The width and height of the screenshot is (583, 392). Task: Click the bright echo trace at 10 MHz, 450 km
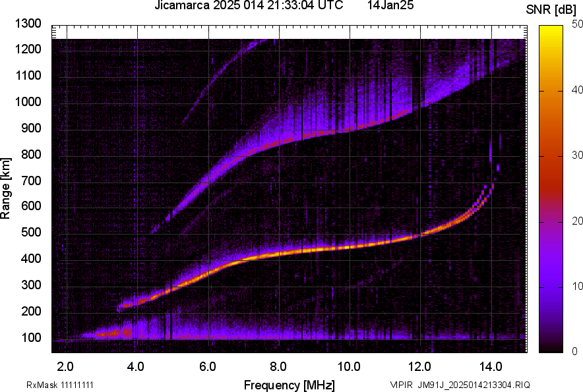point(350,246)
